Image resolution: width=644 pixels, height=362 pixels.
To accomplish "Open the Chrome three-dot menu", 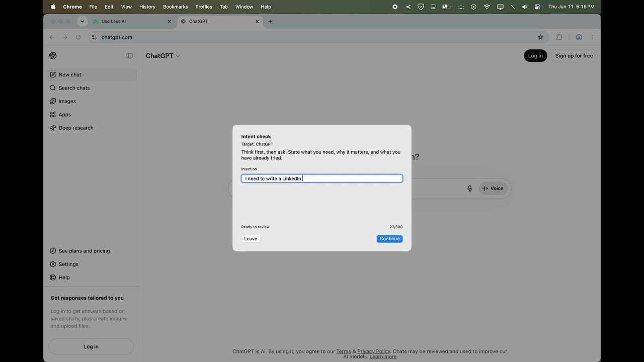I will pyautogui.click(x=592, y=37).
